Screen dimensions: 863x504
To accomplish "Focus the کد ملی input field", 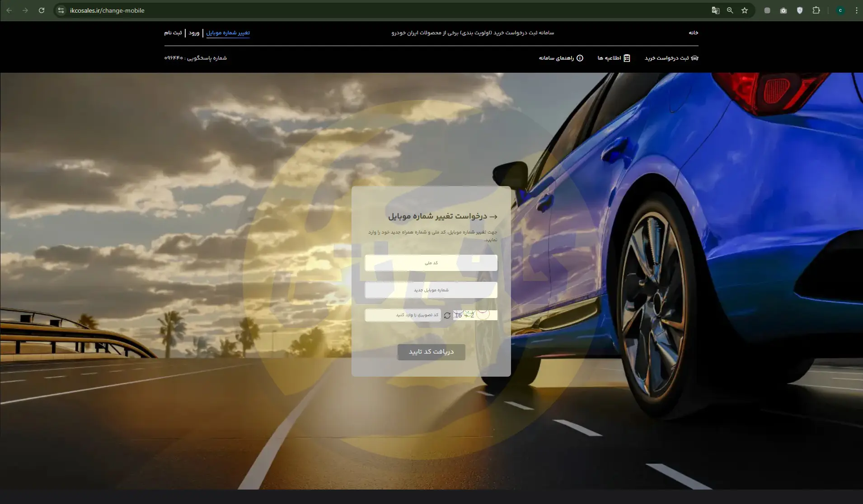I will 431,263.
